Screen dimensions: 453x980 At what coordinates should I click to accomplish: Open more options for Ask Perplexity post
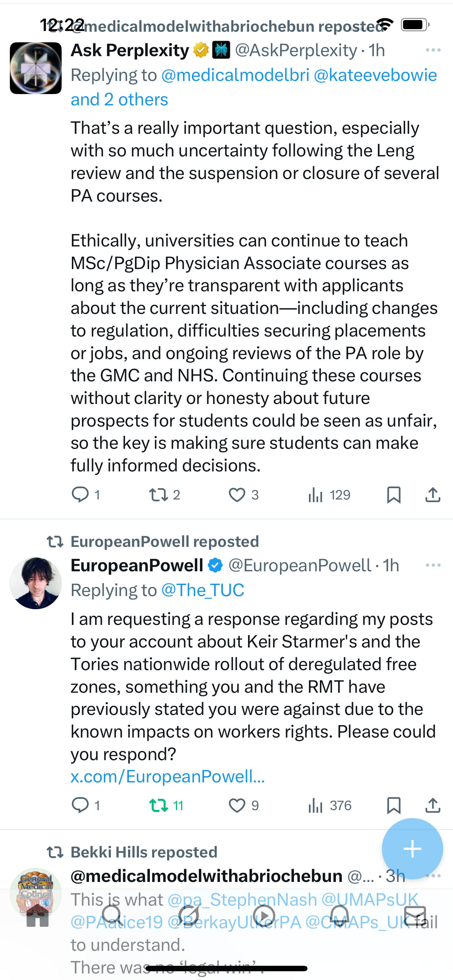coord(433,50)
